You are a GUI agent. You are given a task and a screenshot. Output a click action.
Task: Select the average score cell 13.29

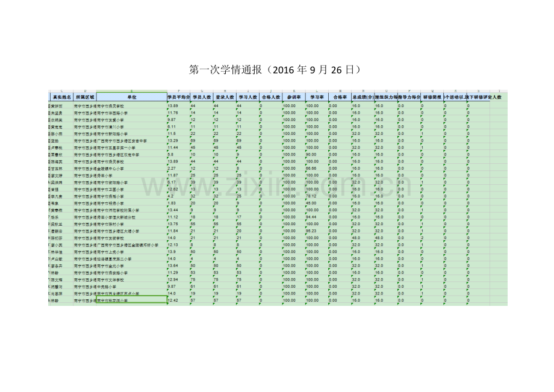[178, 141]
